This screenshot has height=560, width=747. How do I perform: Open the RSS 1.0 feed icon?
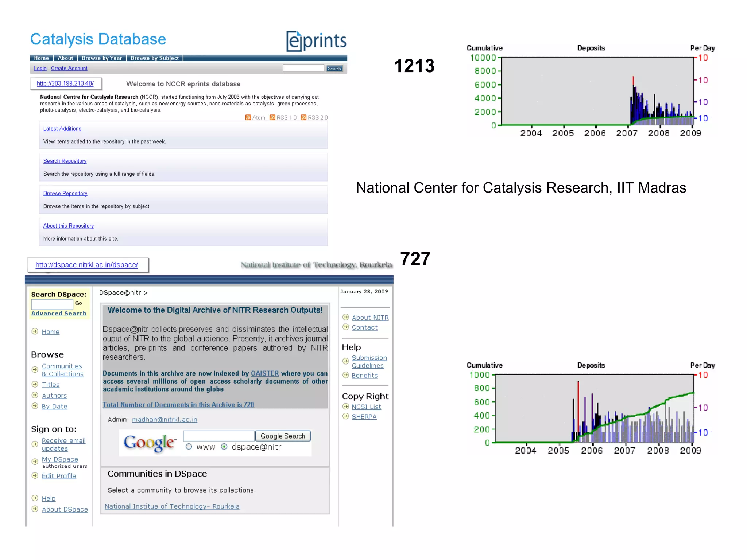(x=272, y=117)
